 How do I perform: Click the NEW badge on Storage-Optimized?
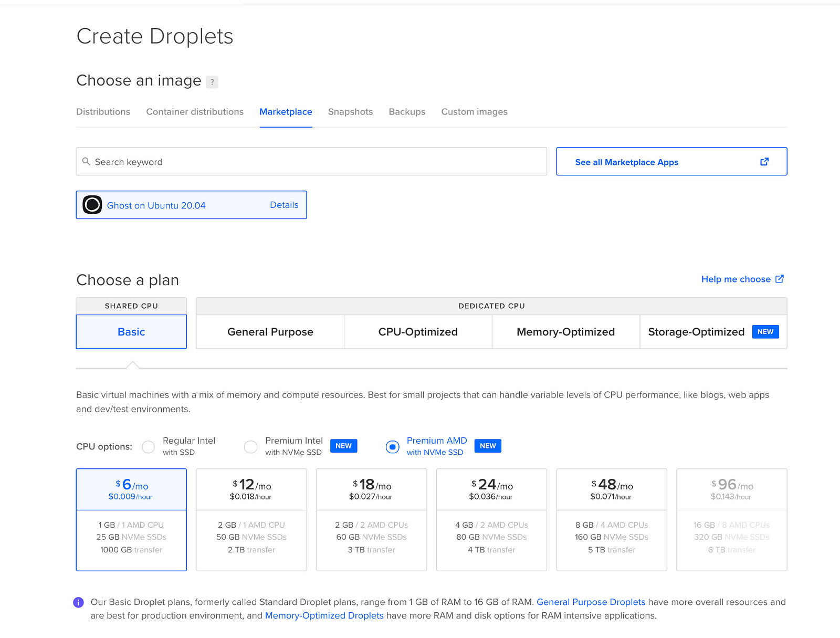coord(765,332)
